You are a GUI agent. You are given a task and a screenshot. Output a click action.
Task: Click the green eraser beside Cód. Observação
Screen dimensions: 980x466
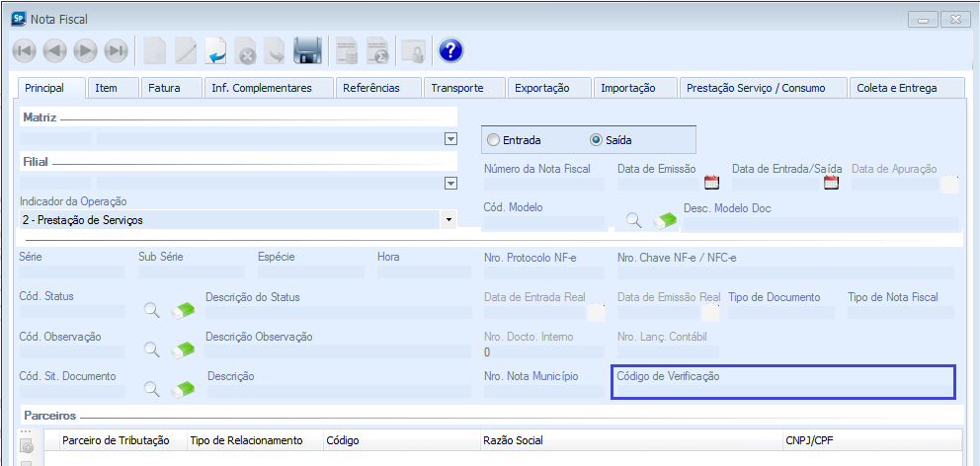[183, 349]
